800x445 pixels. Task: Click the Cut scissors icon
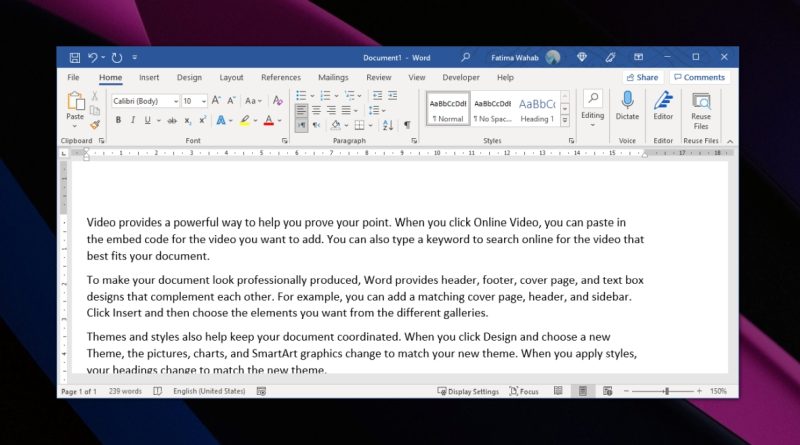[94, 96]
